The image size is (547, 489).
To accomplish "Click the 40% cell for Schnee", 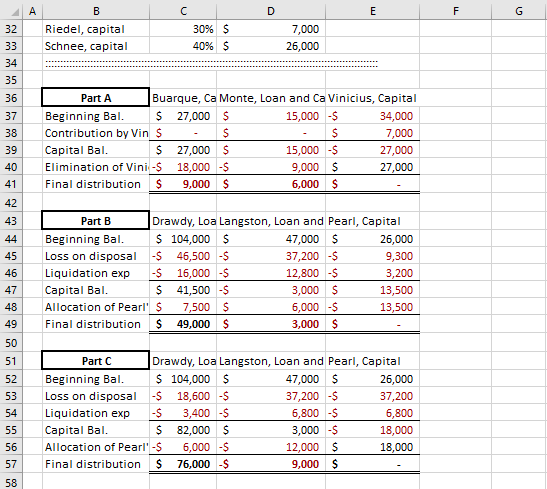I will click(x=183, y=46).
